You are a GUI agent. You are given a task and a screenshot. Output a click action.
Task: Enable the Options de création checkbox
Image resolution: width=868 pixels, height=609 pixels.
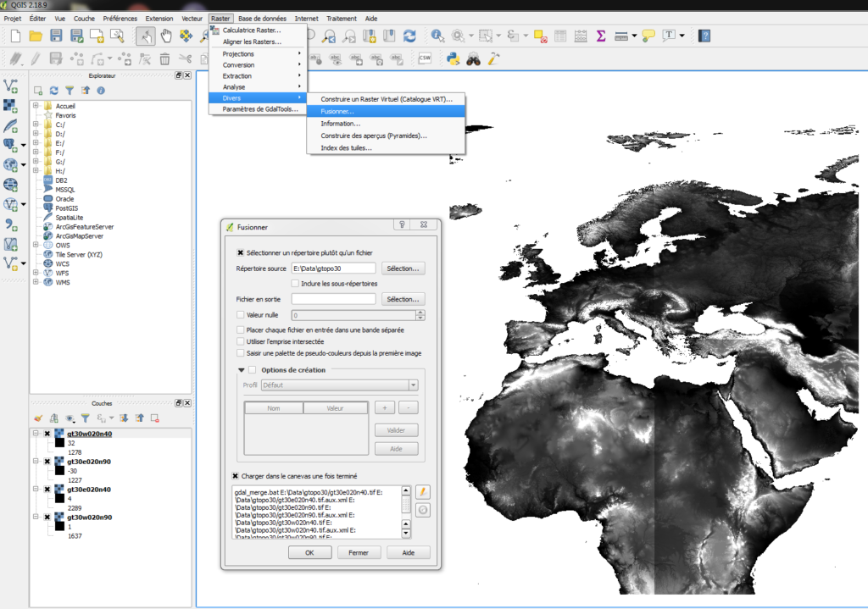tap(253, 369)
